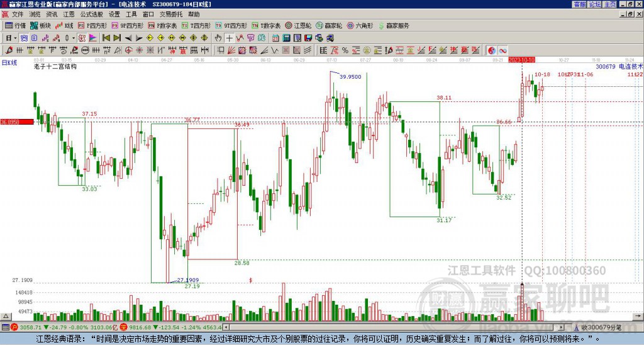Click the 3058.71 index status value
This screenshot has height=345, width=644.
click(x=30, y=327)
